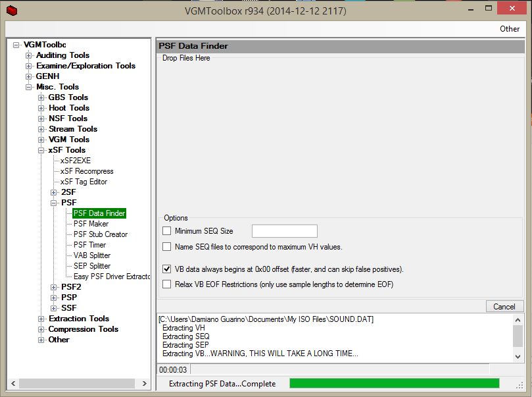
Task: Open PSF Stub Creator
Action: [x=101, y=234]
